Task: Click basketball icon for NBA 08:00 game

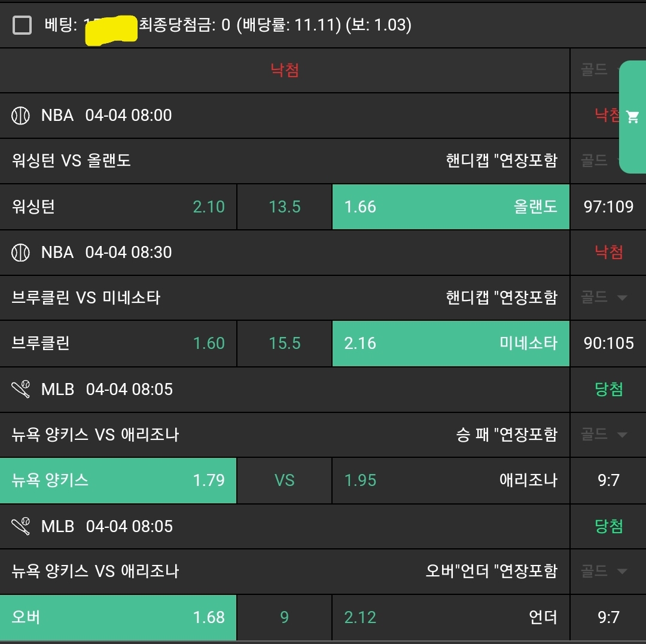Action: tap(20, 116)
